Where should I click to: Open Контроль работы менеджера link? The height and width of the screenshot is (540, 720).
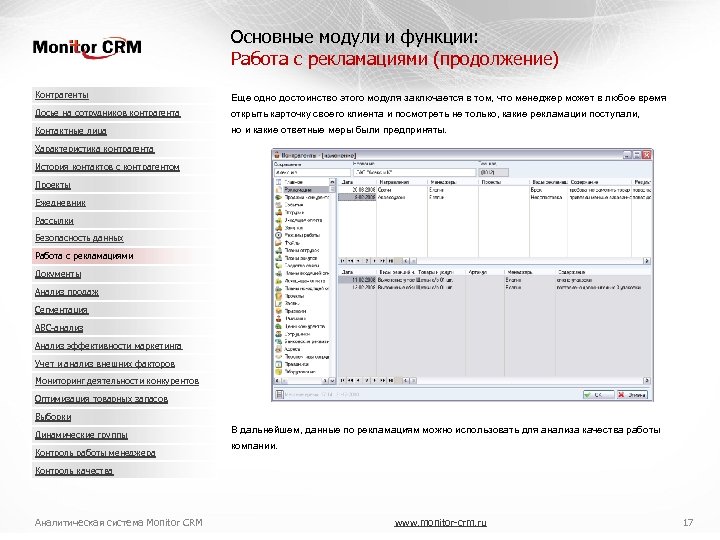click(x=95, y=453)
